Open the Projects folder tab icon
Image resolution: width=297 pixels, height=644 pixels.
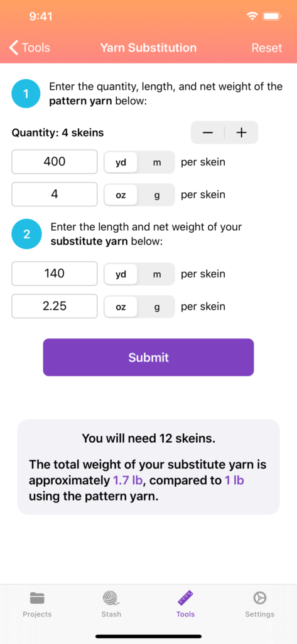coord(37,597)
